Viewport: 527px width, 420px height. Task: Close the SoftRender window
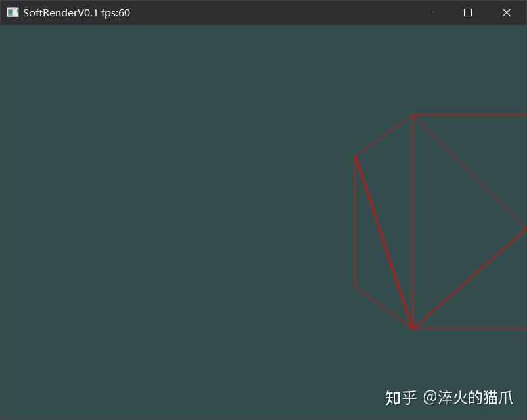tap(507, 12)
